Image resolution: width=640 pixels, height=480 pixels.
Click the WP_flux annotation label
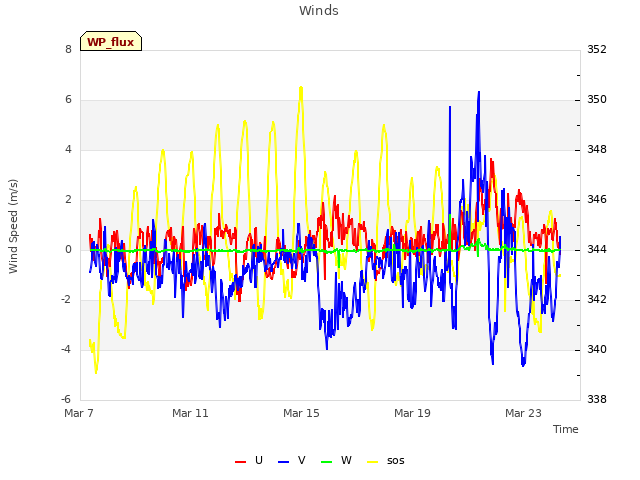click(111, 41)
